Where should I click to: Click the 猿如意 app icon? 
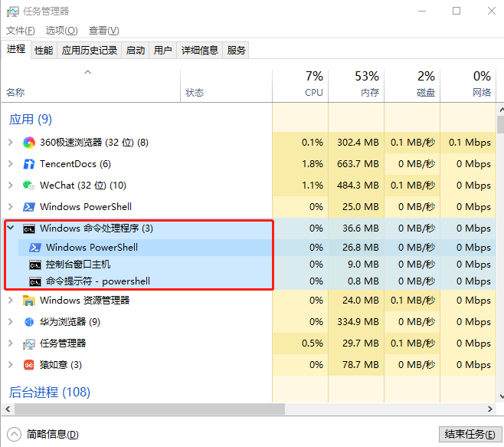29,365
